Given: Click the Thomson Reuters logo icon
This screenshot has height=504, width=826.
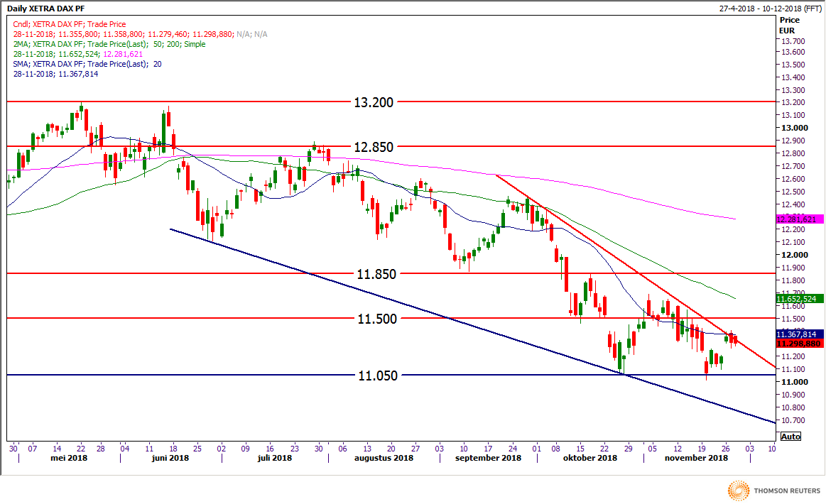Looking at the screenshot, I should 739,490.
